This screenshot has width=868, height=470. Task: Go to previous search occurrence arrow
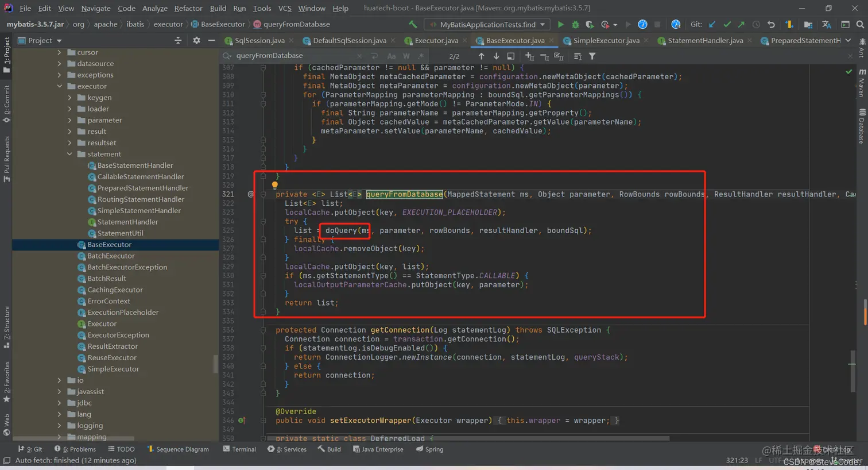click(x=481, y=56)
